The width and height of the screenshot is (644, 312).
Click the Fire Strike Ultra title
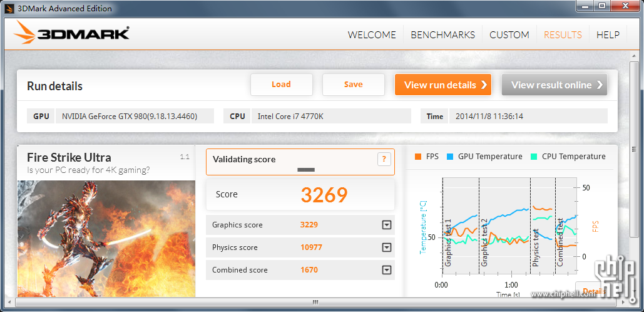[69, 157]
